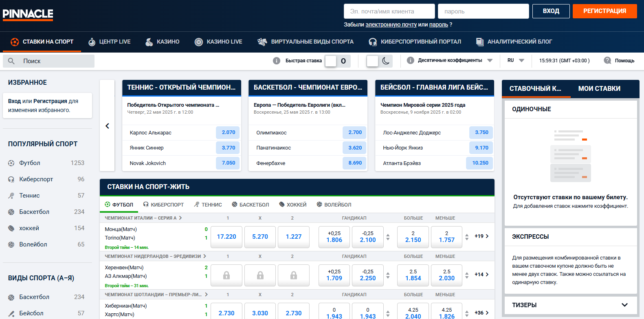Toggle dark mode switch

[379, 61]
